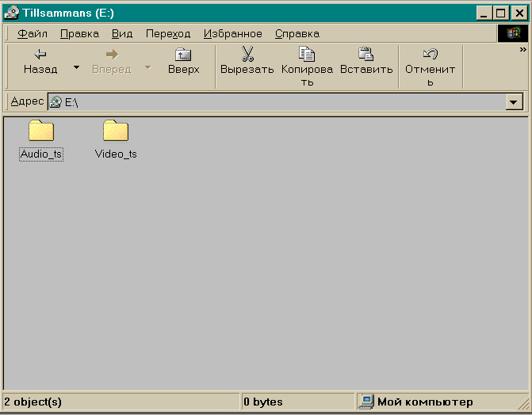Viewport: 532px width, 415px height.
Task: Open the Правка menu
Action: (x=79, y=34)
